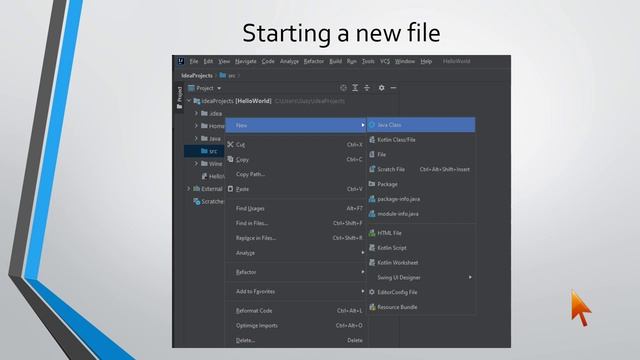640x360 pixels.
Task: Open Add to Favorites submenu
Action: click(296, 291)
